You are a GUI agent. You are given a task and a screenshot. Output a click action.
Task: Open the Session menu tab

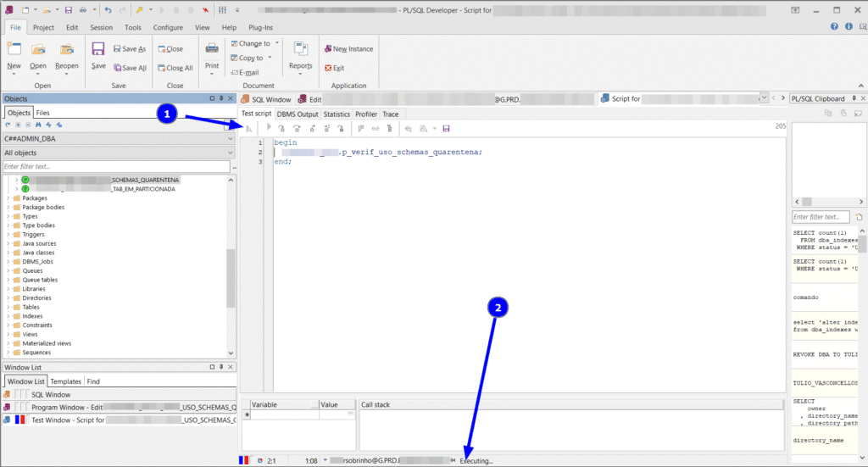point(101,27)
